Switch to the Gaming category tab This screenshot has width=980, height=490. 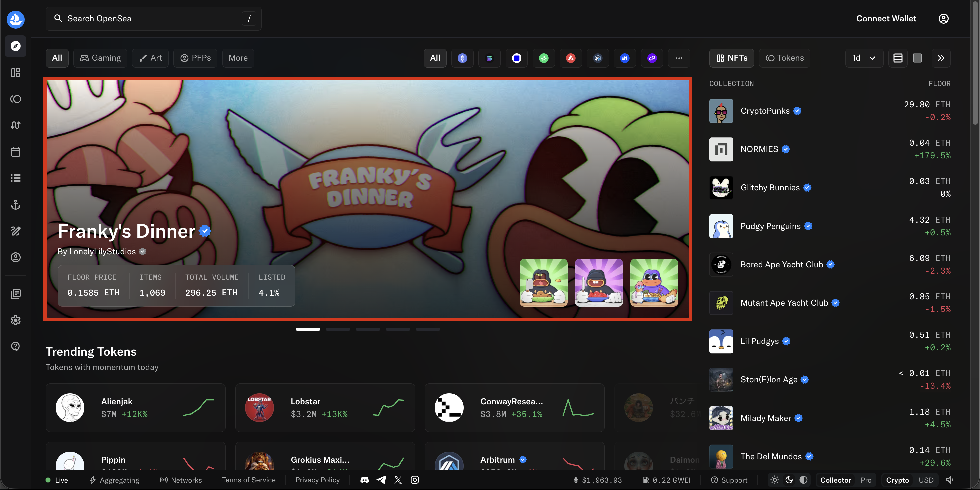100,58
